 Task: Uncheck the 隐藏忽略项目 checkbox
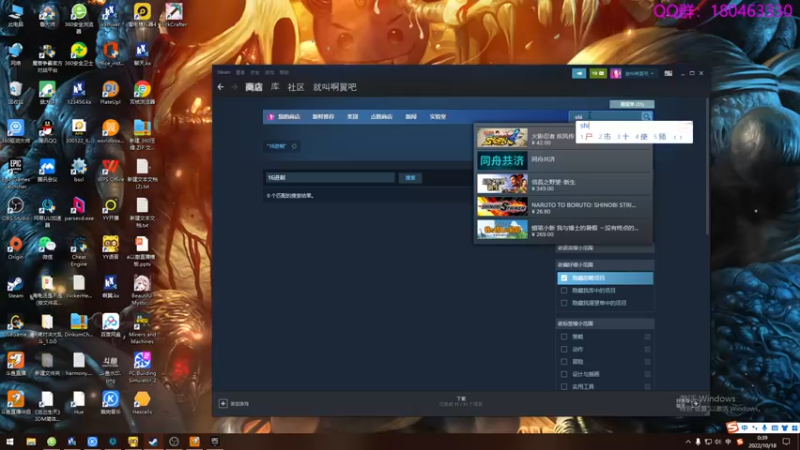point(564,278)
